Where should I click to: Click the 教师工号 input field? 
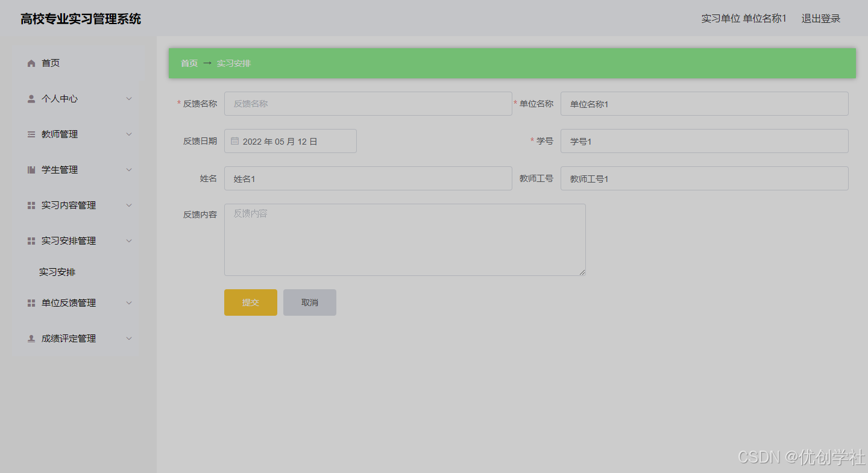[x=705, y=178]
